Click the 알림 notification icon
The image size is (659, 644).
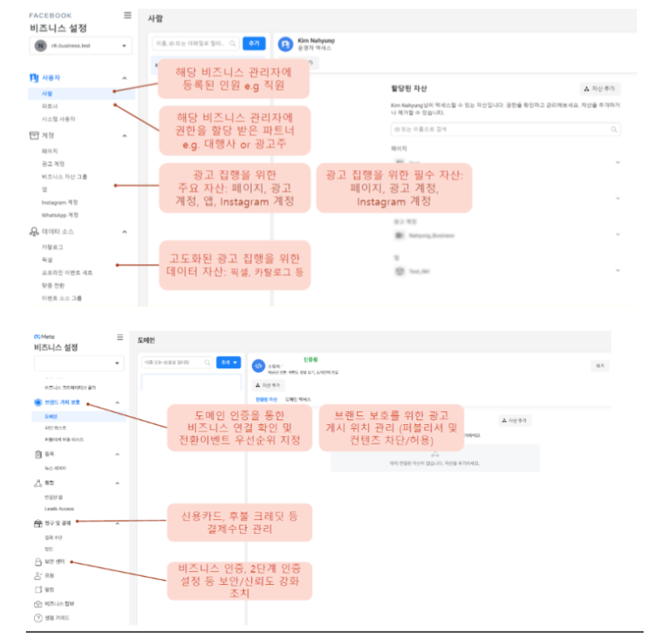(x=38, y=590)
